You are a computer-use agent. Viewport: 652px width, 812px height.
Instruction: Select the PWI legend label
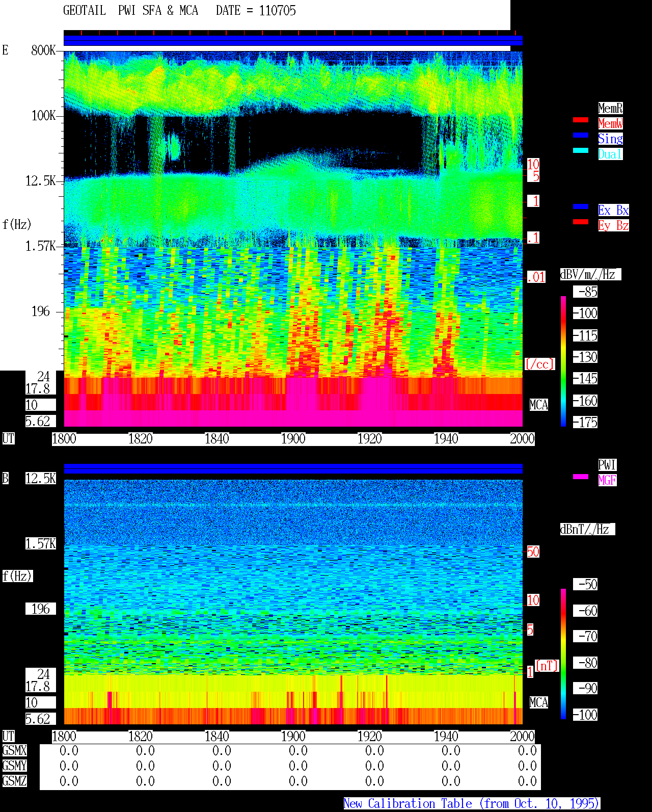(x=607, y=465)
